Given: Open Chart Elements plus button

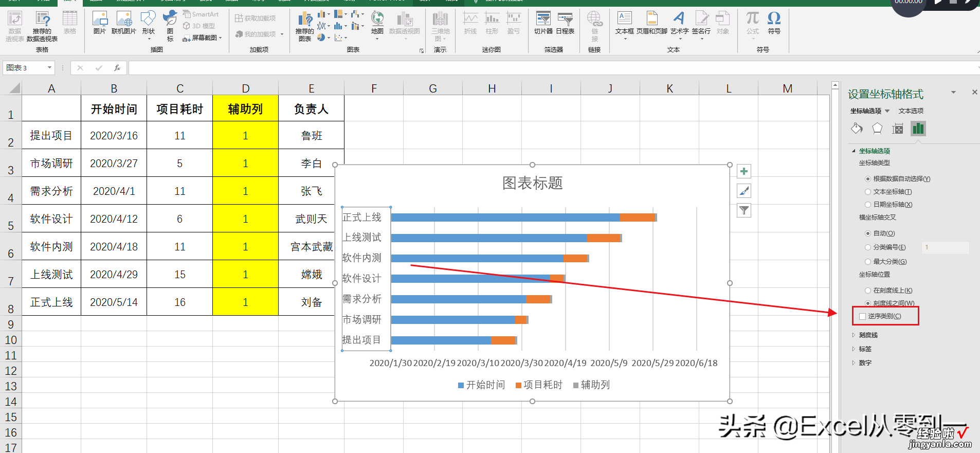Looking at the screenshot, I should (x=744, y=171).
